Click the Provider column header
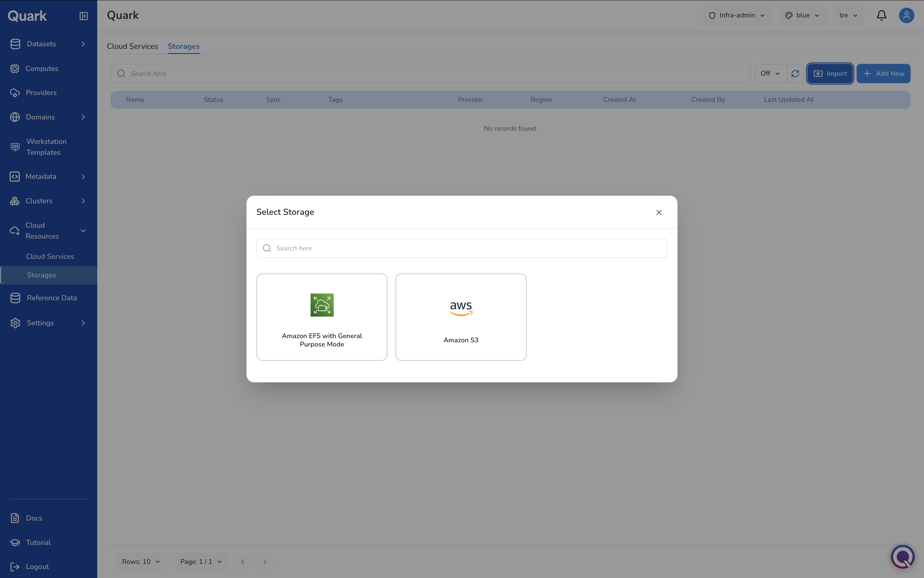The image size is (924, 578). [470, 100]
